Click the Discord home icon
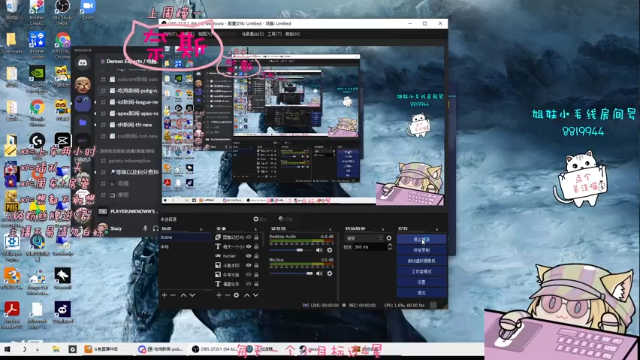This screenshot has height=360, width=640. tap(83, 62)
